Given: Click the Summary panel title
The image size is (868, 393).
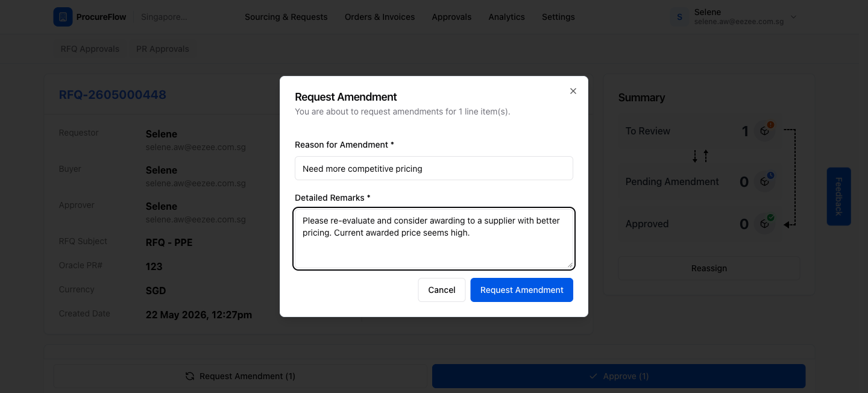Looking at the screenshot, I should tap(641, 98).
